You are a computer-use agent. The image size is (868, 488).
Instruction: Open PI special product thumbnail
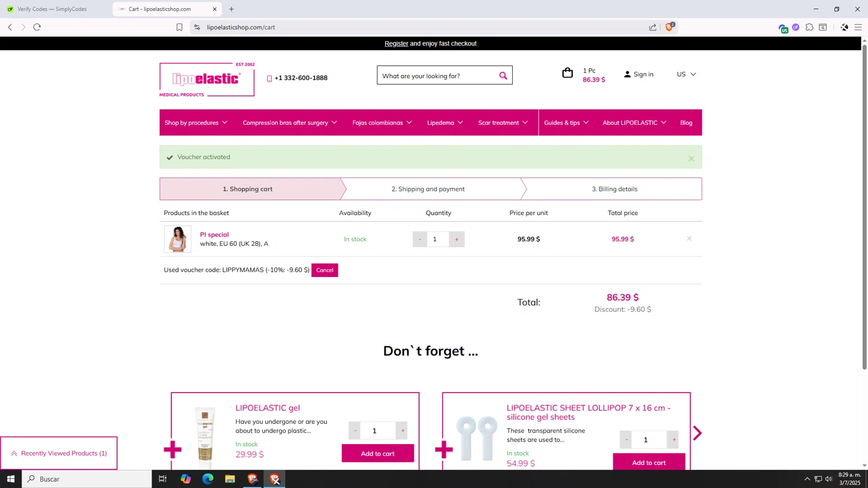click(178, 239)
